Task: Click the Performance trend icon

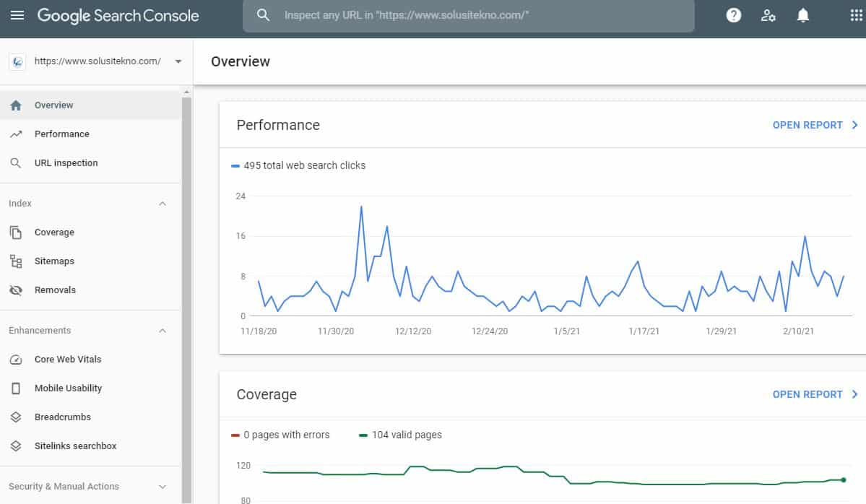Action: pos(16,134)
